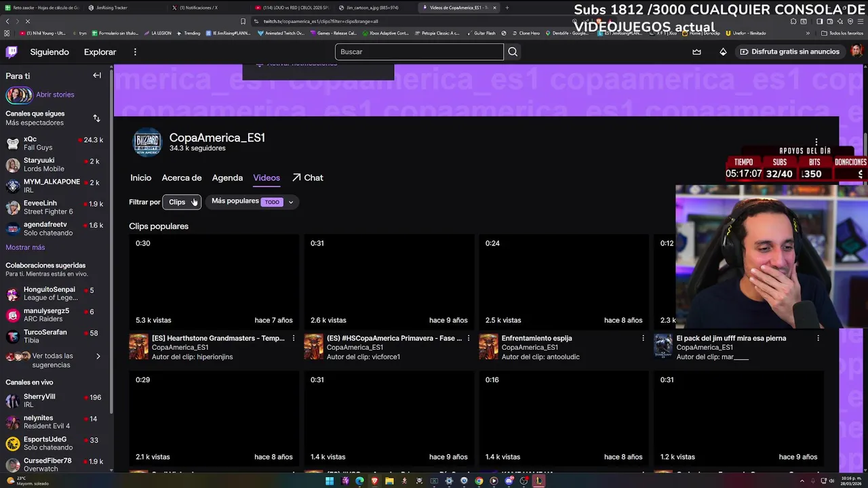868x488 pixels.
Task: Click the CopaAmerica_ES1 Blizzard channel avatar
Action: [147, 142]
